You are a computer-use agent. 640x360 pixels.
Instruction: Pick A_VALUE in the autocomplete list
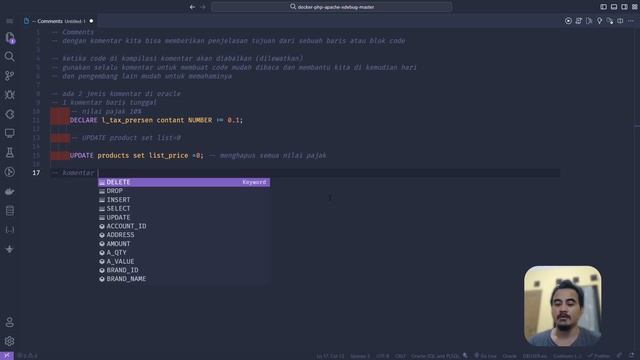pos(184,261)
